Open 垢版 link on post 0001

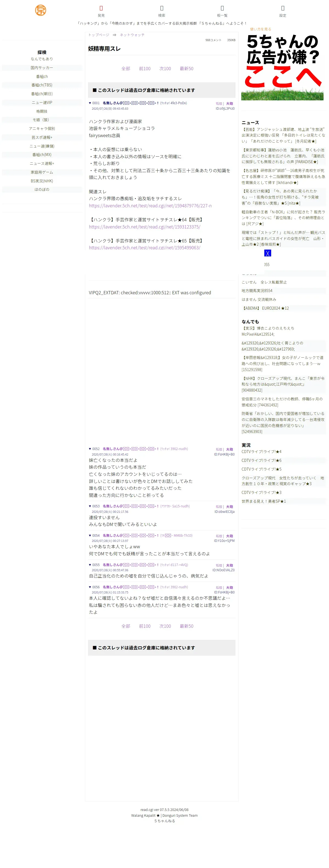219,104
